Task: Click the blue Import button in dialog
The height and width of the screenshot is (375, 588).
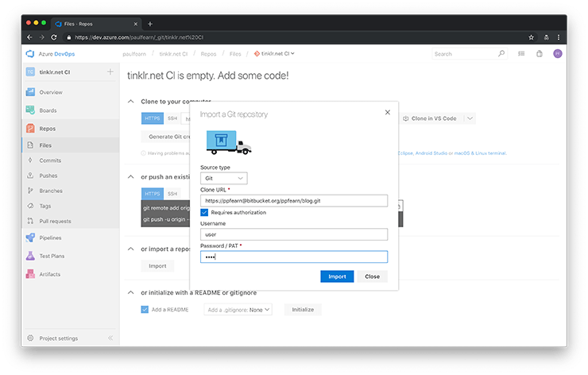Action: (337, 276)
